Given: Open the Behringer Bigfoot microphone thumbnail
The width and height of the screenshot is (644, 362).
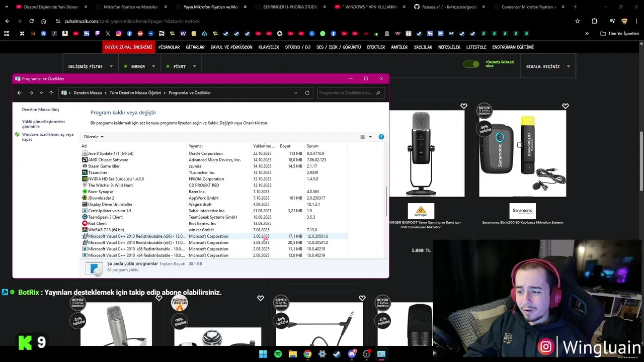Looking at the screenshot, I should [427, 153].
